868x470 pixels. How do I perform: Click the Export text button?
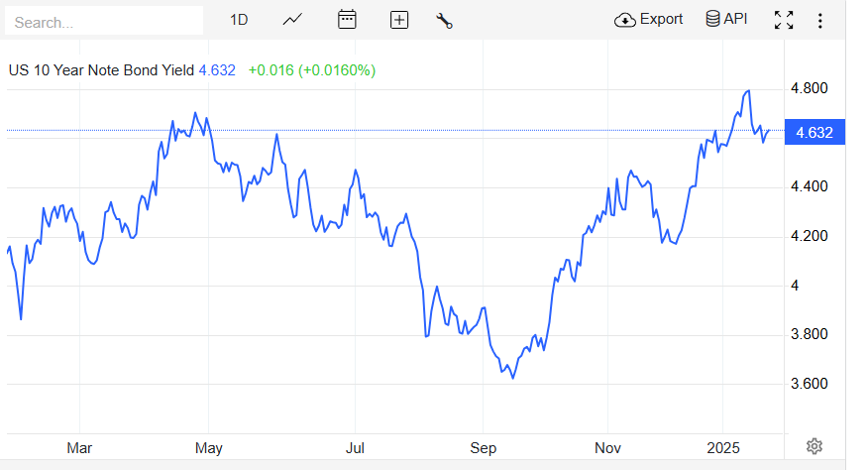coord(661,19)
